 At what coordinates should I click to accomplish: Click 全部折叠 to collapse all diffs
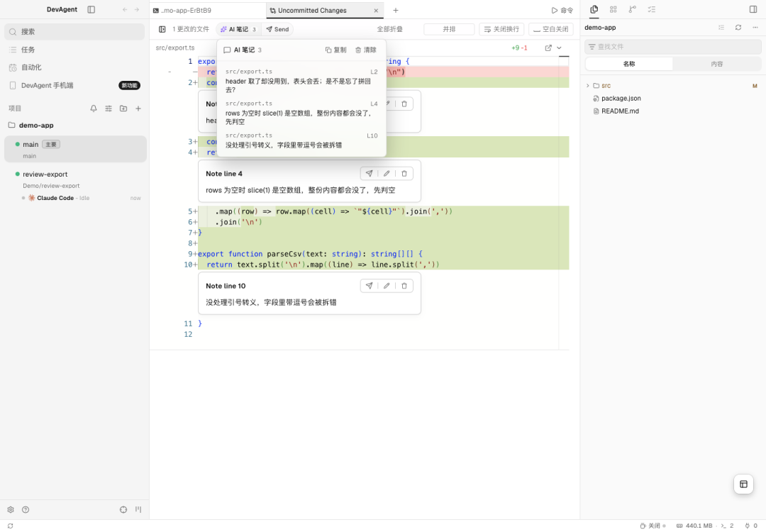(x=390, y=29)
